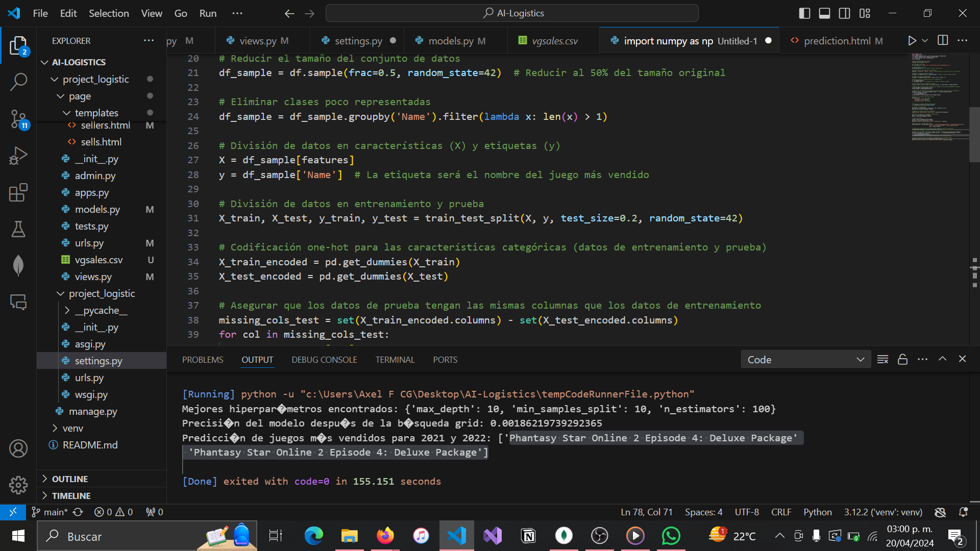Expand the venv folder
This screenshot has width=980, height=551.
click(72, 428)
